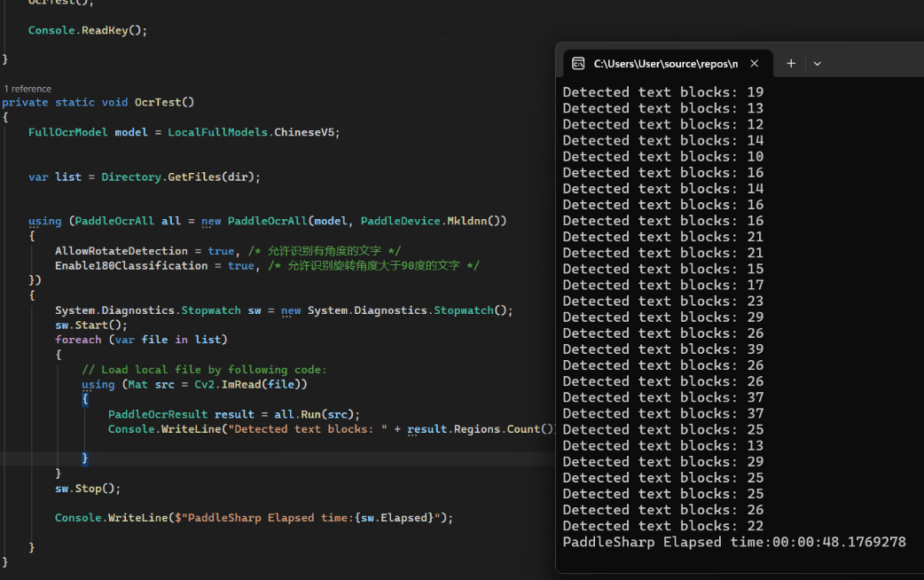Click the ChineseV5 property
924x580 pixels.
coord(304,133)
